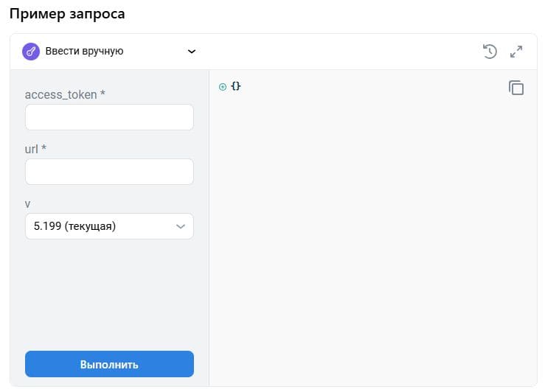The height and width of the screenshot is (392, 545).
Task: Copy the JSON response to clipboard
Action: pyautogui.click(x=516, y=88)
